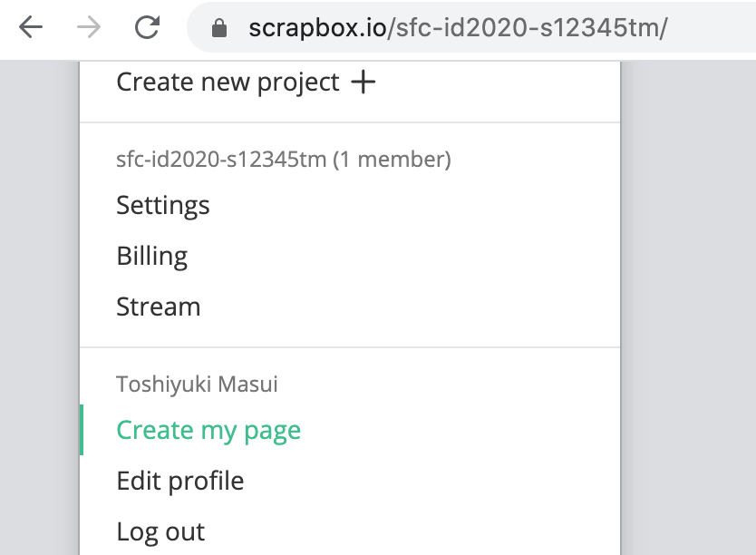Choose Create my page
756x555 pixels.
208,431
